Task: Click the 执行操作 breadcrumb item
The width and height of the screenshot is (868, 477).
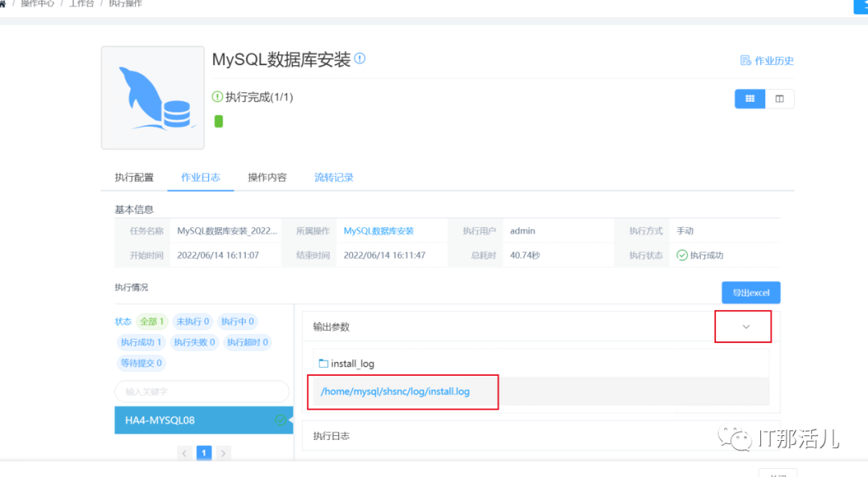Action: pos(125,3)
